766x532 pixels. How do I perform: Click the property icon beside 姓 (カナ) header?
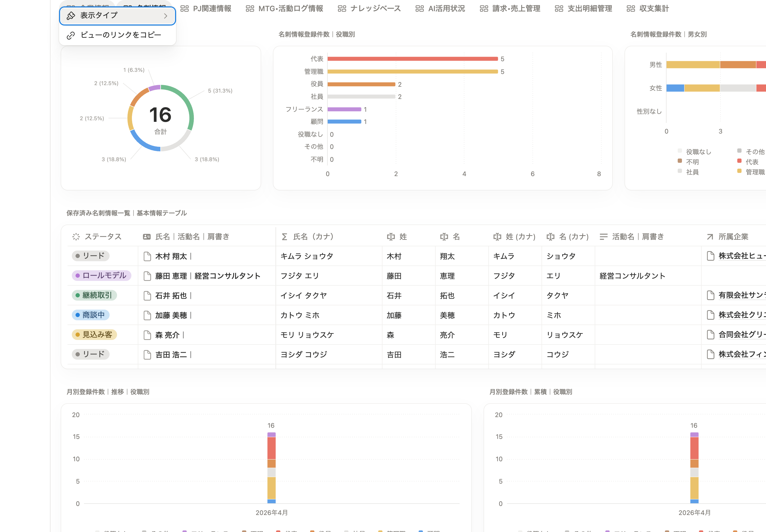coord(497,237)
